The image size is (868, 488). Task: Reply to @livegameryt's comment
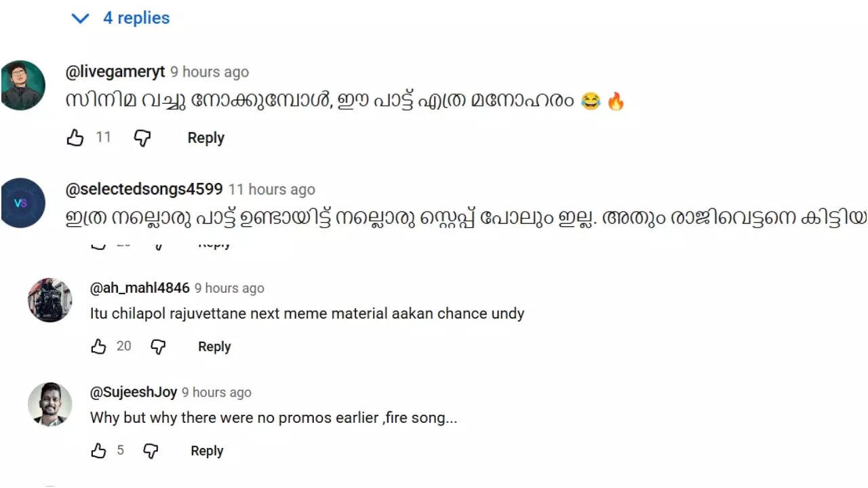pos(205,138)
